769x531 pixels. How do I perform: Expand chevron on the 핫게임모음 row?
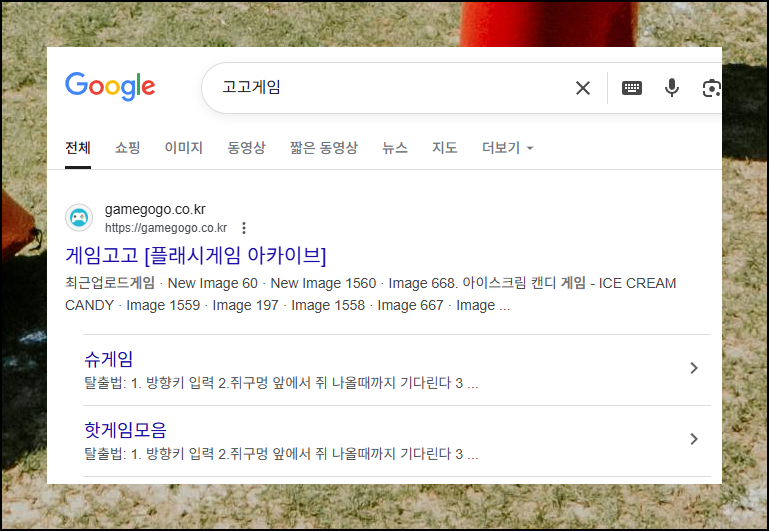coord(693,439)
